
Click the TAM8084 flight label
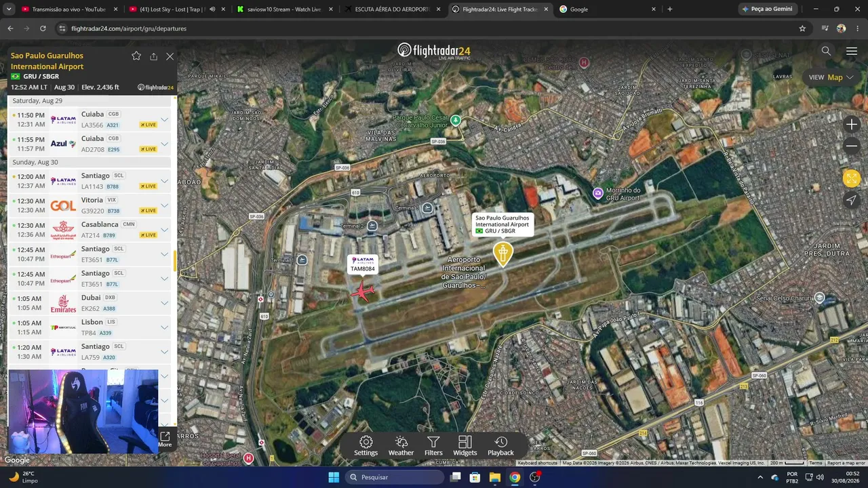coord(363,264)
